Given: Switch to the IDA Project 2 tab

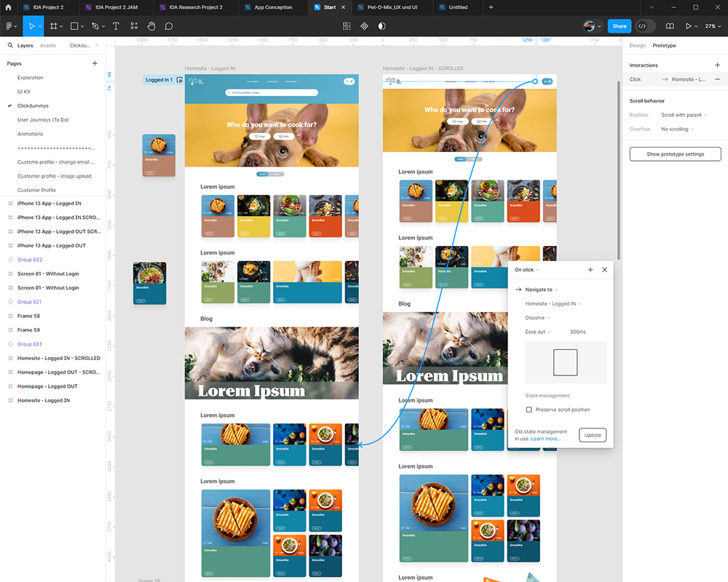Looking at the screenshot, I should (48, 7).
